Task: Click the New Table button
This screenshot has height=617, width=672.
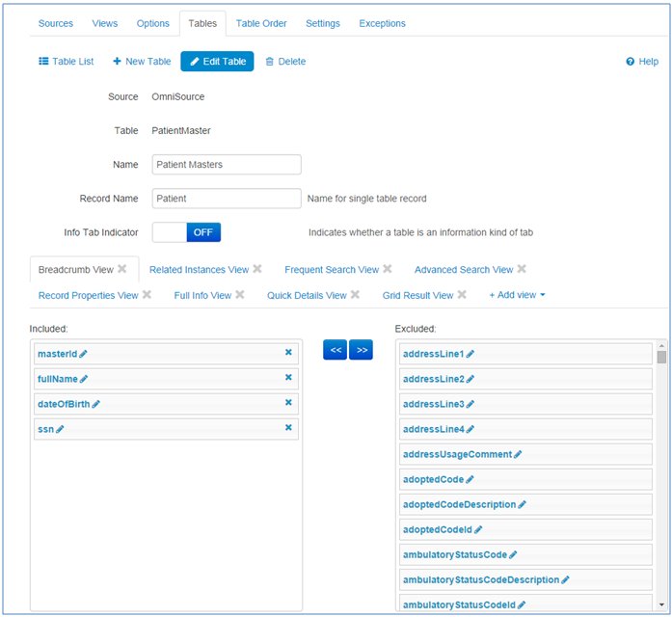Action: point(142,62)
